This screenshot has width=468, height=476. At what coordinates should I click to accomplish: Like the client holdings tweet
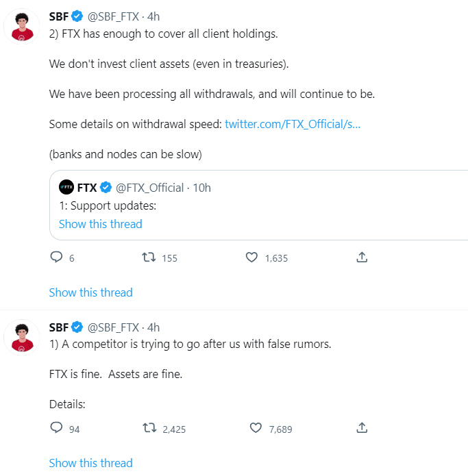(252, 258)
